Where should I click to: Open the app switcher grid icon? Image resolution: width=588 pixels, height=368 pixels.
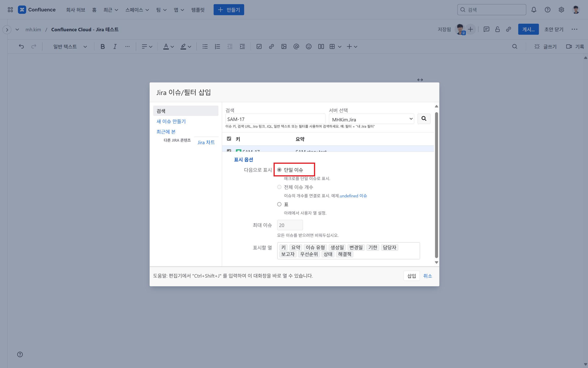point(10,10)
